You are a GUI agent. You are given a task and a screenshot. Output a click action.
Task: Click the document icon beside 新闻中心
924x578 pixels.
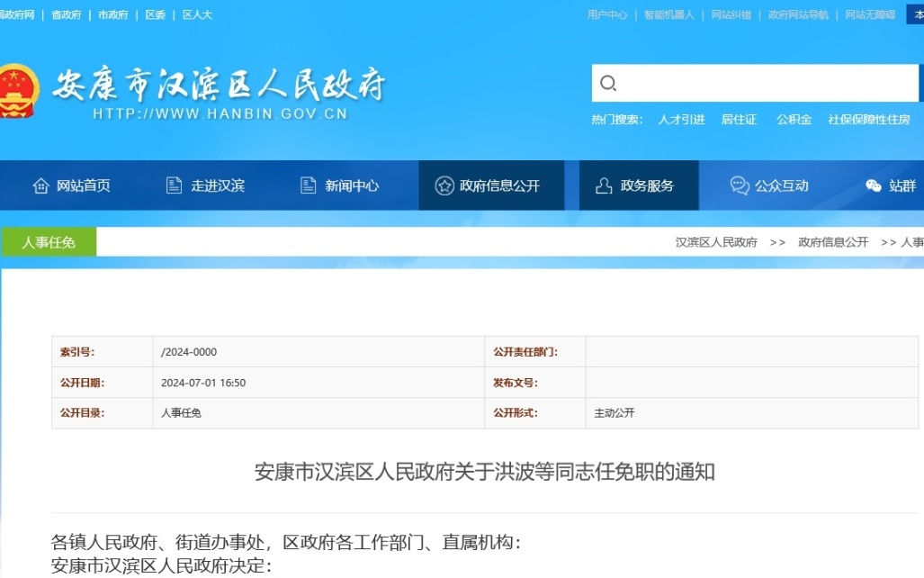309,185
